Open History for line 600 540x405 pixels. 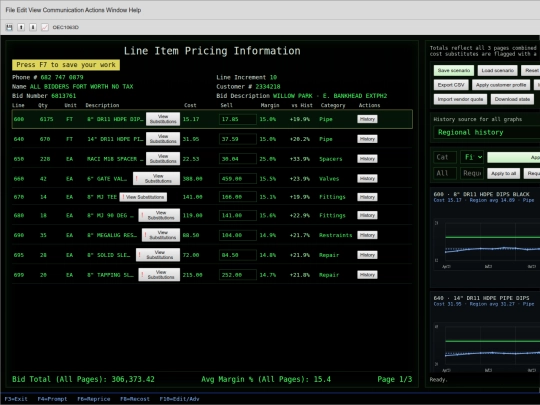pos(367,119)
